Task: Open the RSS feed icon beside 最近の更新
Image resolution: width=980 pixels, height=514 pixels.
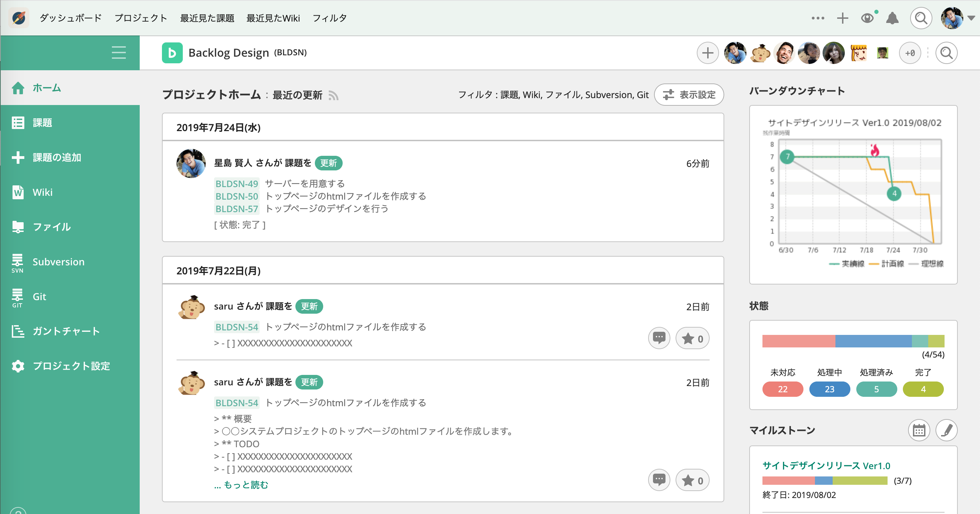Action: click(x=334, y=96)
